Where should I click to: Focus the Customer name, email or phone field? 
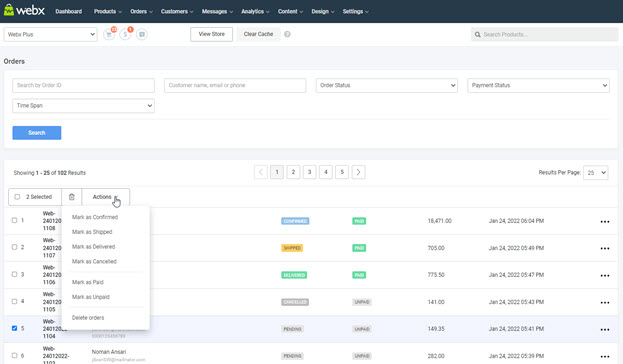pyautogui.click(x=235, y=85)
